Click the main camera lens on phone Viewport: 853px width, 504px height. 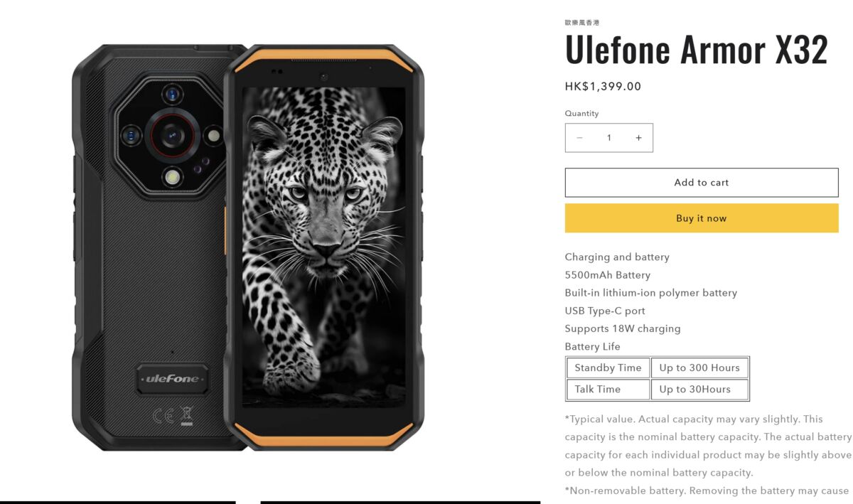171,134
